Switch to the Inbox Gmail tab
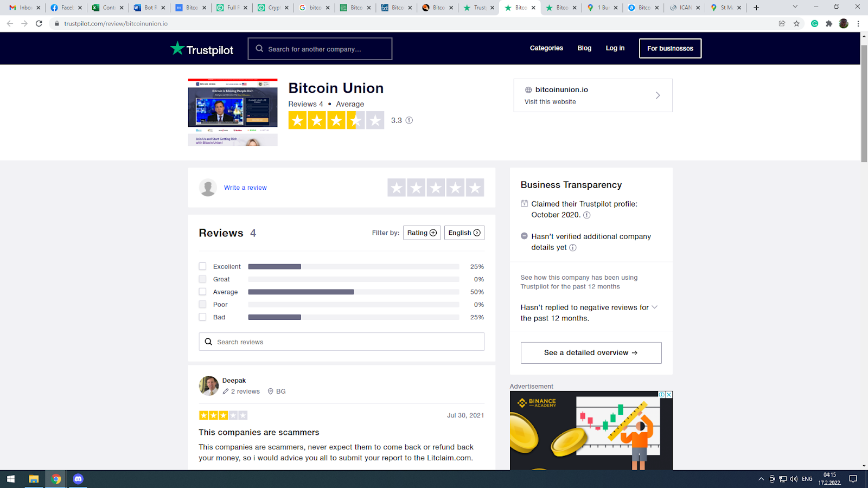 pos(25,8)
